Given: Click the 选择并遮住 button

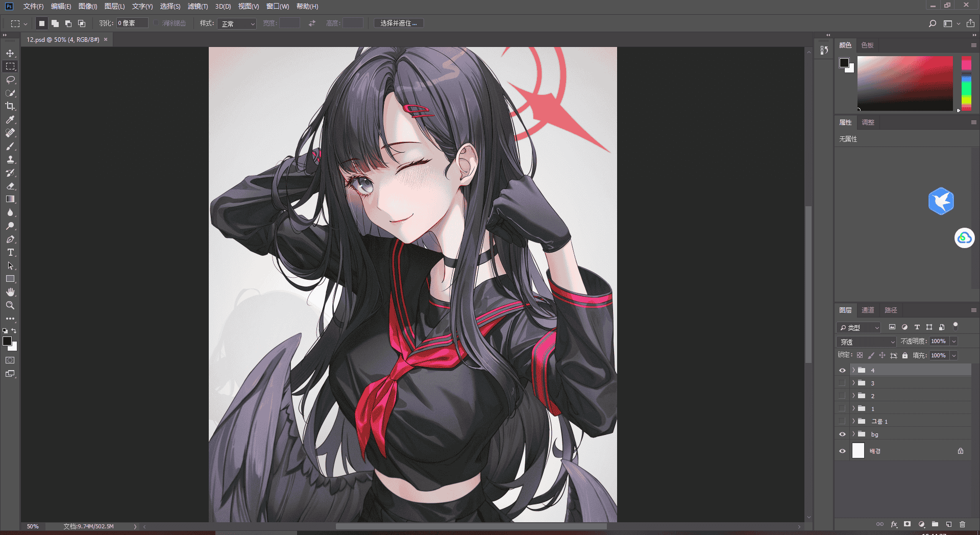Looking at the screenshot, I should 399,23.
